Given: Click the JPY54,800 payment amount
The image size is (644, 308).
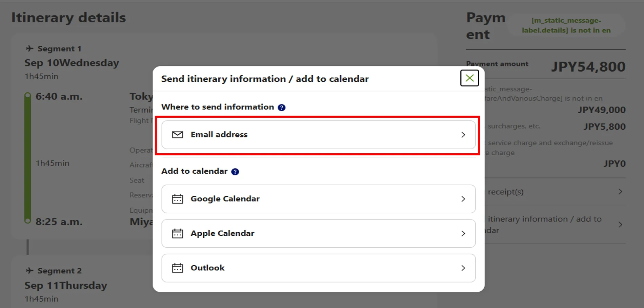Looking at the screenshot, I should pyautogui.click(x=588, y=66).
